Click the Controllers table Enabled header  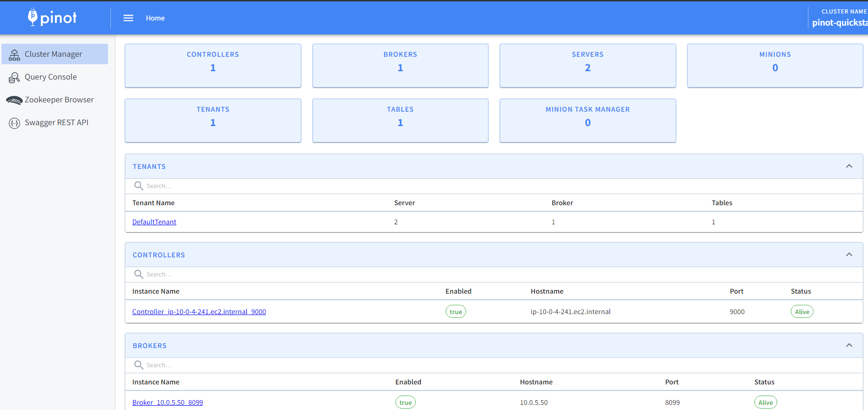click(458, 291)
